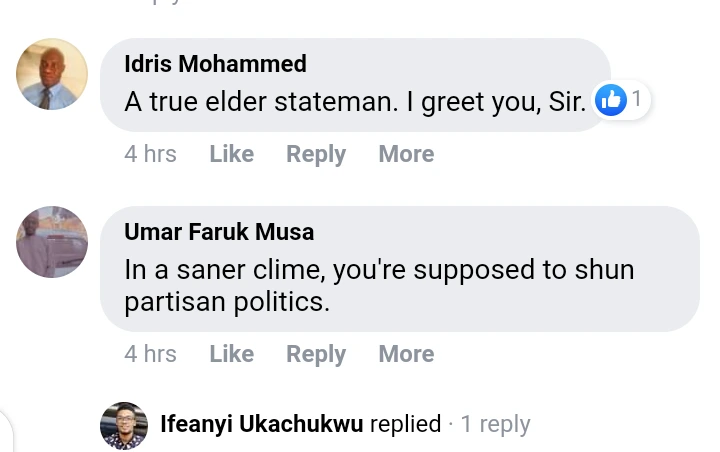Open Ifeanyi Ukachukwu's small avatar
The image size is (720, 452).
[124, 425]
